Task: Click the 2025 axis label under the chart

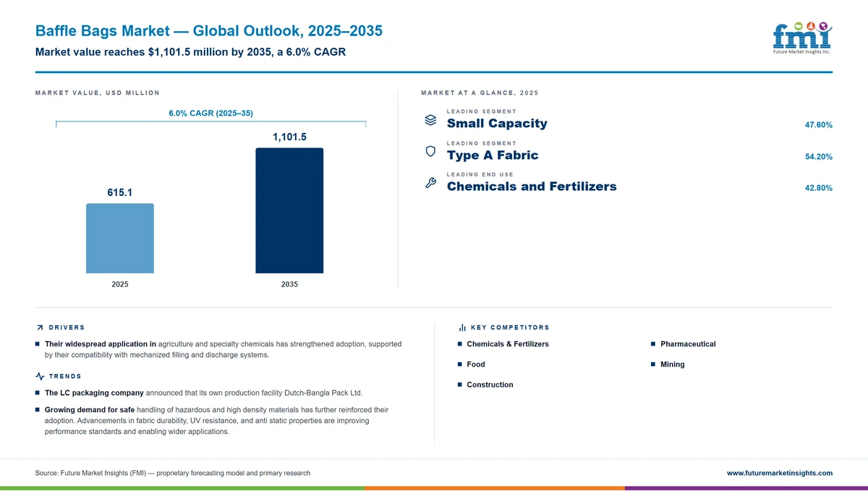Action: click(x=120, y=284)
